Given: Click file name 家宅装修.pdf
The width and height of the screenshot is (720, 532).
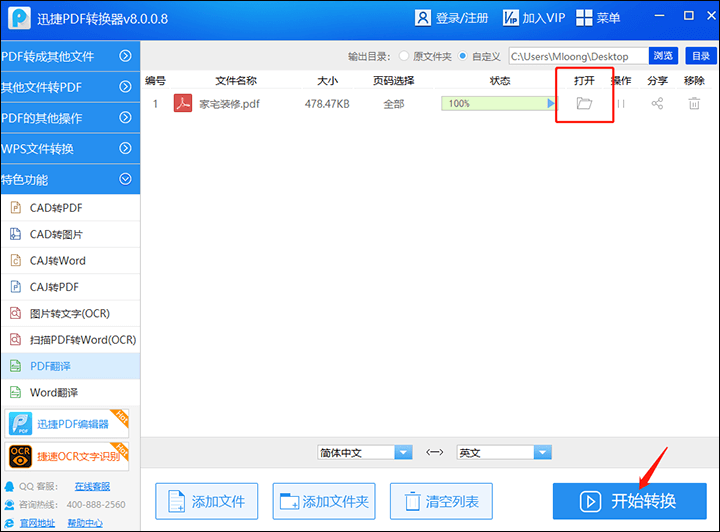Looking at the screenshot, I should click(x=230, y=104).
